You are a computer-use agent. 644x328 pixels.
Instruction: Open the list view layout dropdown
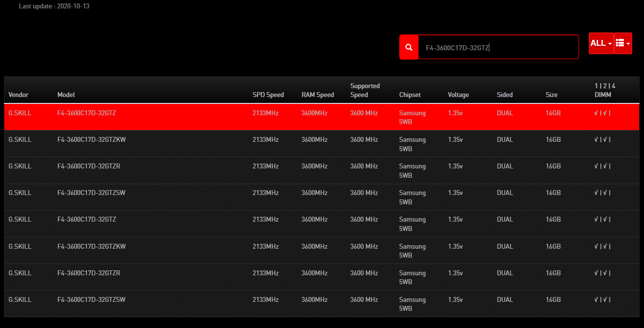pos(623,43)
